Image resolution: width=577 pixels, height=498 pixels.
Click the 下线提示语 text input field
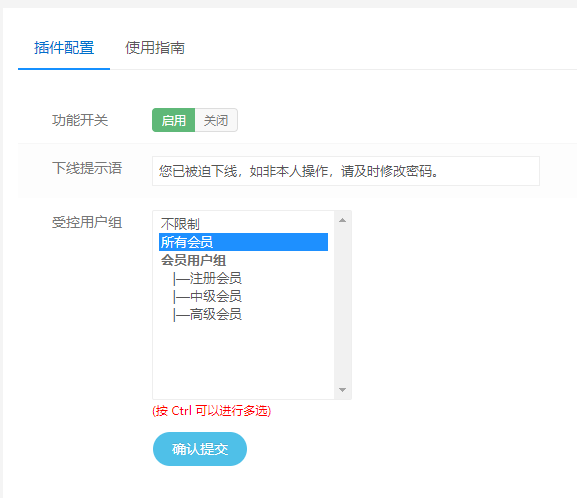[x=346, y=171]
